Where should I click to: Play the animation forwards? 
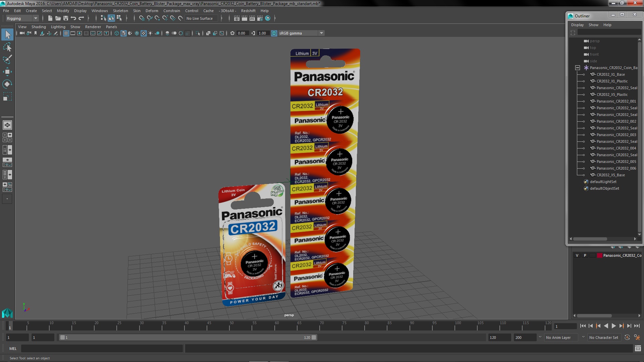(613, 326)
